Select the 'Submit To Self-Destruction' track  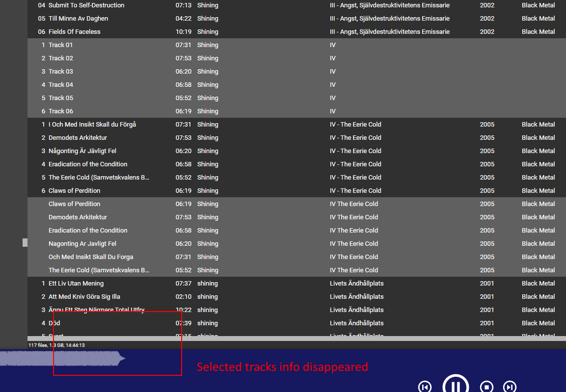tap(296, 5)
